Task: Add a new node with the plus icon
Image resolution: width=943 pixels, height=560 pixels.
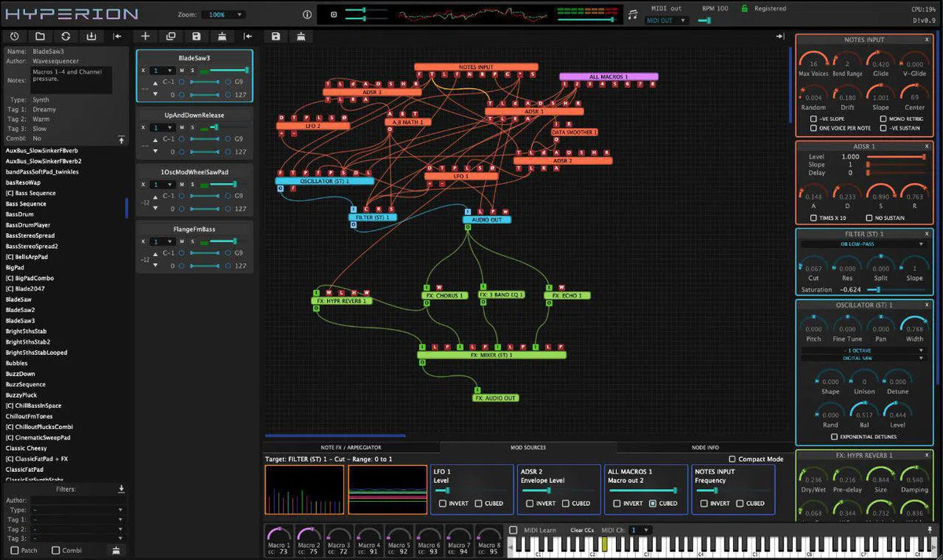Action: [x=145, y=36]
